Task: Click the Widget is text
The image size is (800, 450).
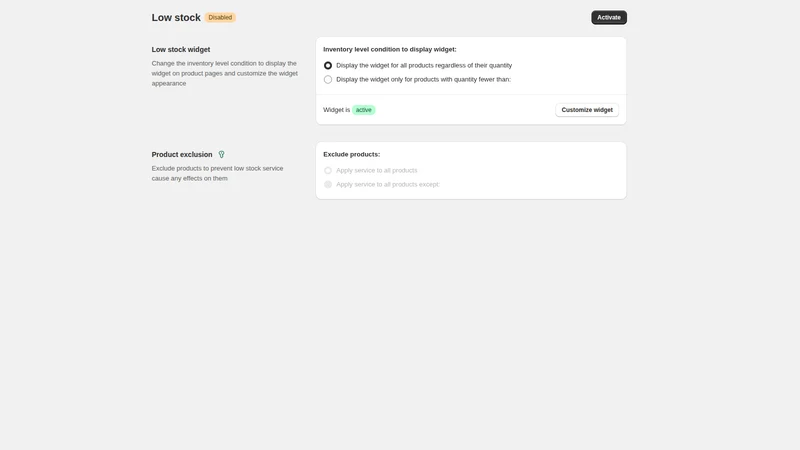Action: click(336, 110)
